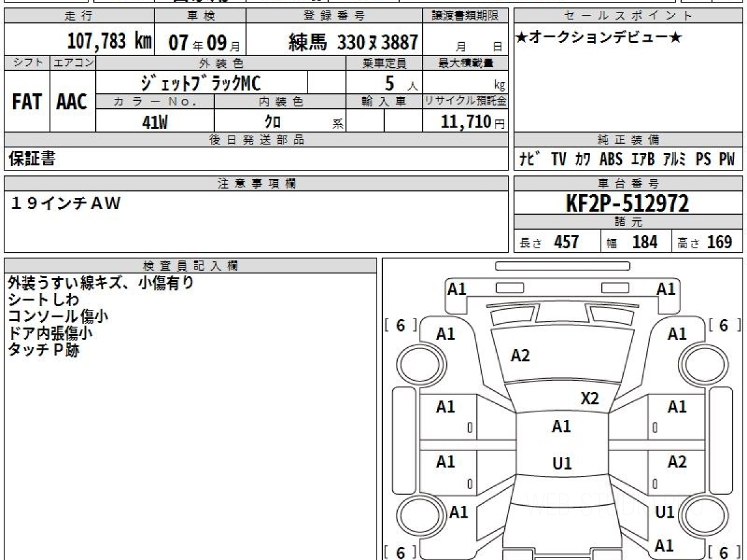The width and height of the screenshot is (747, 560).
Task: Click the 登録番号 header
Action: tap(334, 16)
